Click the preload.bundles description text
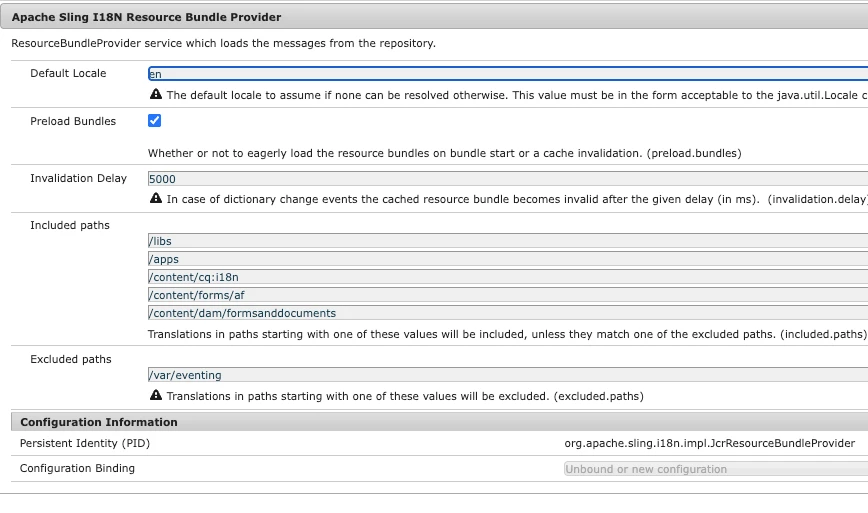The width and height of the screenshot is (868, 513). click(x=445, y=153)
